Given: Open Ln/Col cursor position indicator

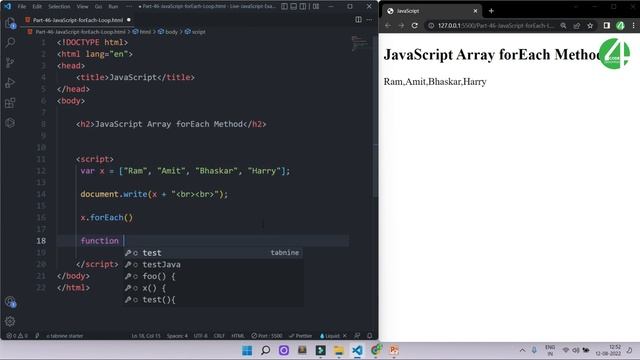Looking at the screenshot, I should (x=146, y=336).
